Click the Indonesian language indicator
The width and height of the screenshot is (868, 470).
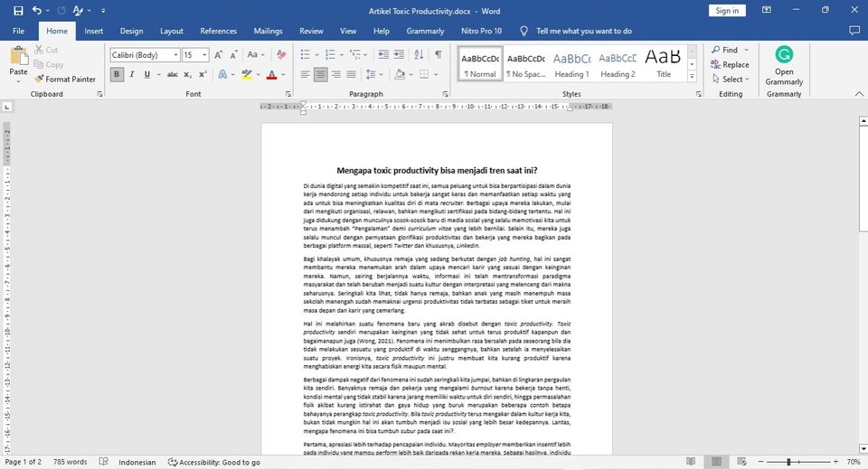[137, 462]
